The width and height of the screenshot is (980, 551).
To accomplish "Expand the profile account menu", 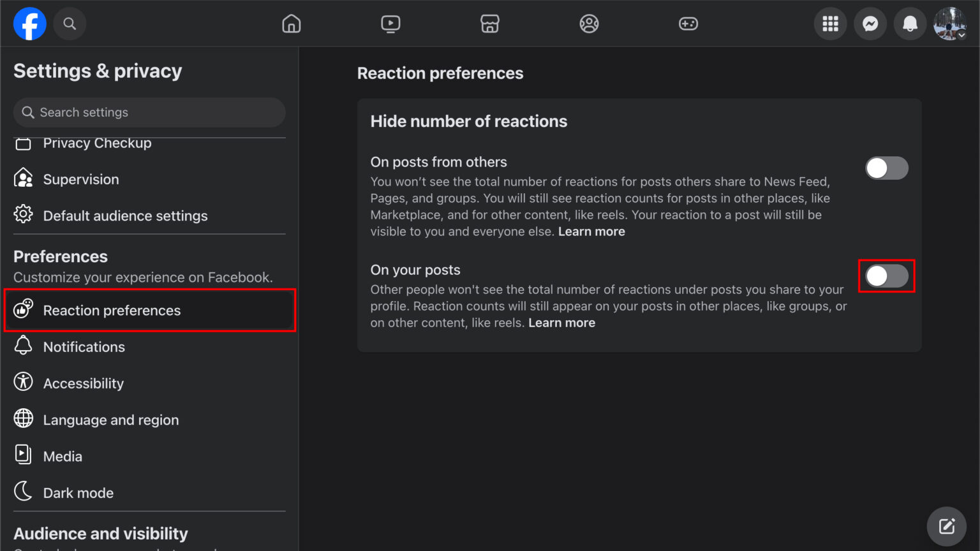I will point(950,24).
